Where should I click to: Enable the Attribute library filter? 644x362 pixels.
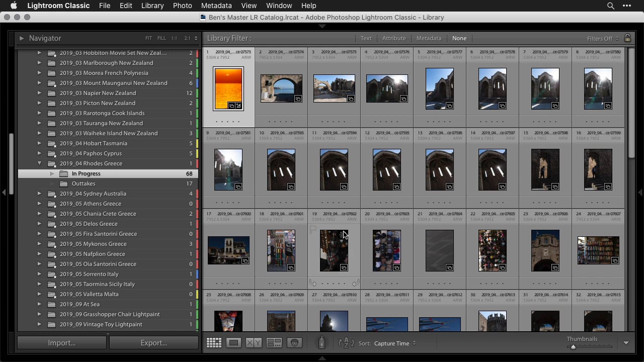click(x=394, y=38)
